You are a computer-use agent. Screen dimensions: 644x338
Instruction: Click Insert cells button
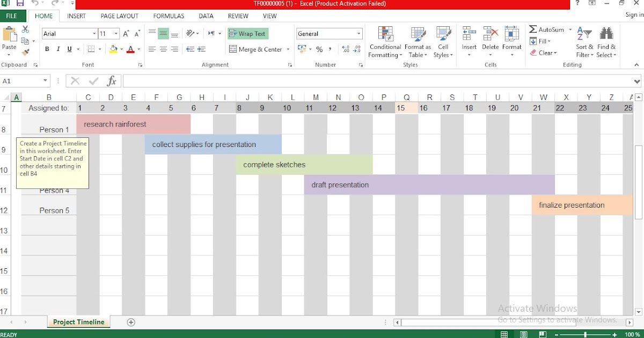[469, 41]
